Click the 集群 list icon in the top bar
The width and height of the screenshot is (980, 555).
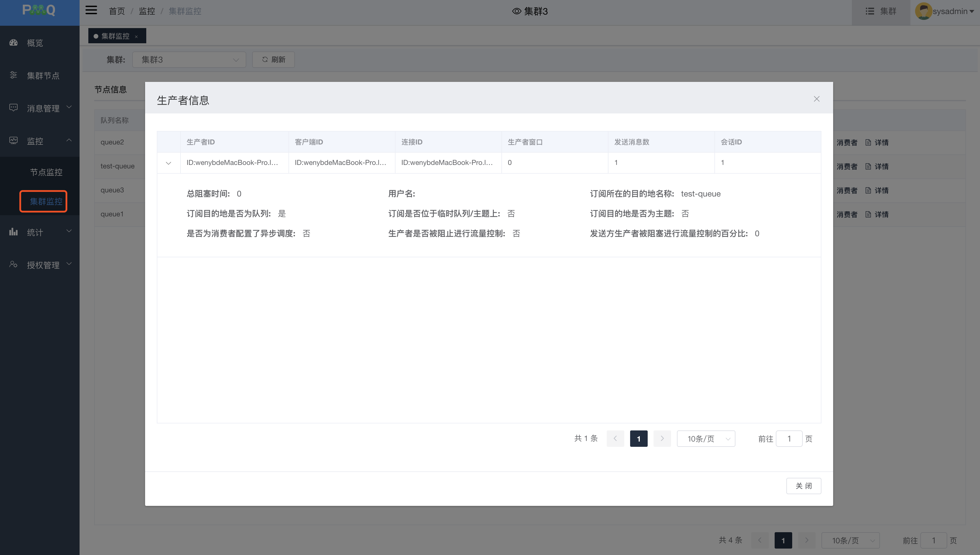(x=870, y=11)
